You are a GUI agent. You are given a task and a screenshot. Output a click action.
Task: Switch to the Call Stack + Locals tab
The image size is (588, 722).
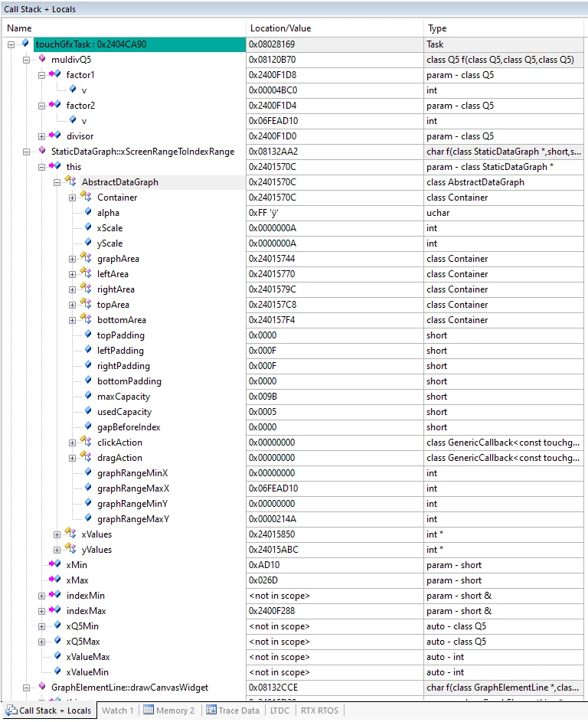49,711
